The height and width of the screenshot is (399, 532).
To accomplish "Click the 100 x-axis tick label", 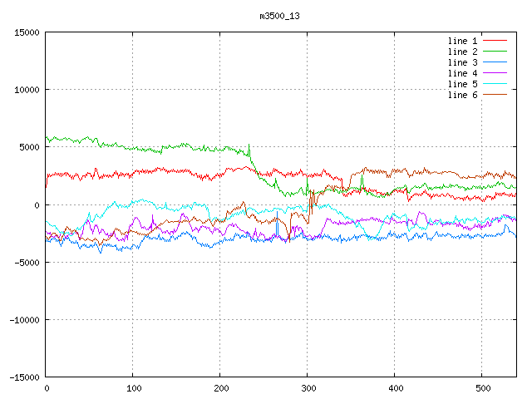I will pos(132,387).
